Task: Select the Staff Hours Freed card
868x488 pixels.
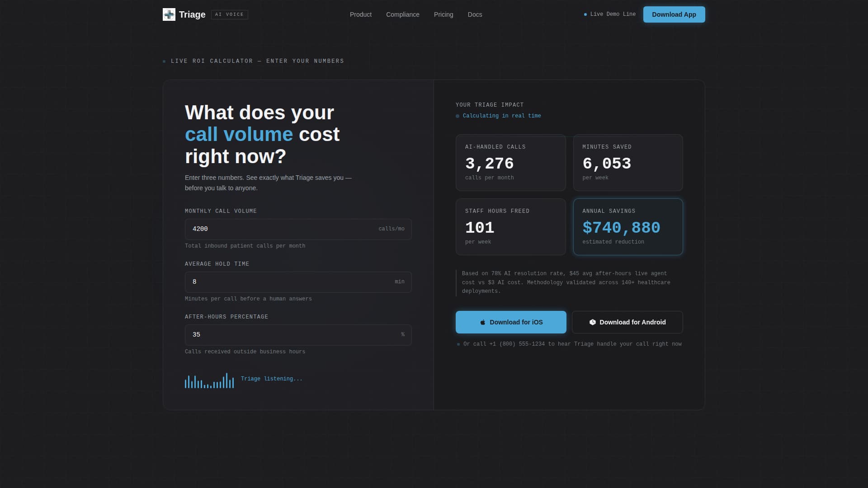Action: [x=511, y=227]
